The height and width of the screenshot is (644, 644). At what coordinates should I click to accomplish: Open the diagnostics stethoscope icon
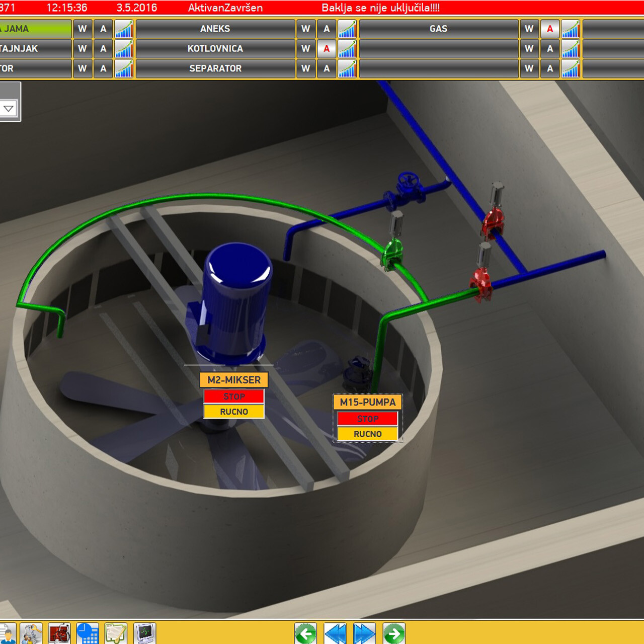[x=59, y=633]
